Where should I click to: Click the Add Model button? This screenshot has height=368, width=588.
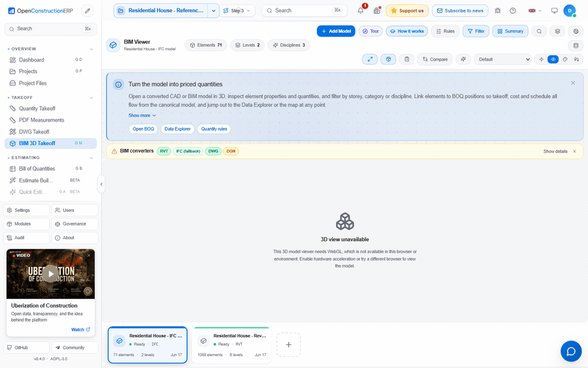(336, 31)
